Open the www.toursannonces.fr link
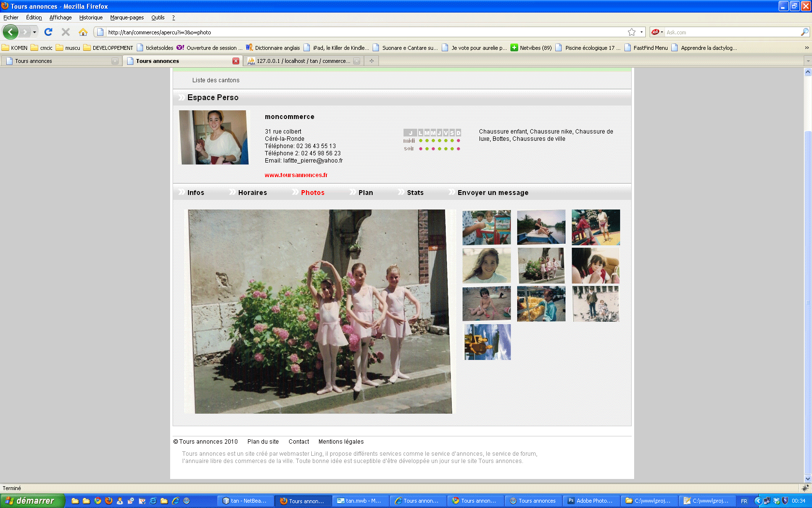 tap(296, 175)
